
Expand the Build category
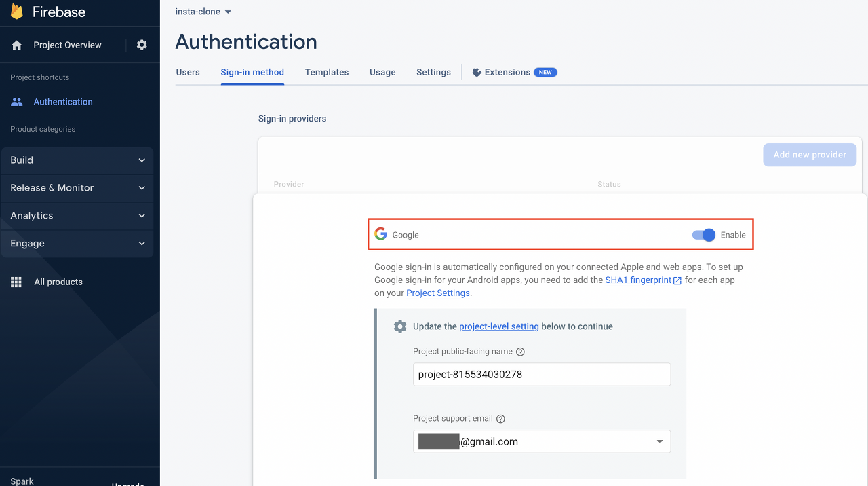[x=77, y=160]
